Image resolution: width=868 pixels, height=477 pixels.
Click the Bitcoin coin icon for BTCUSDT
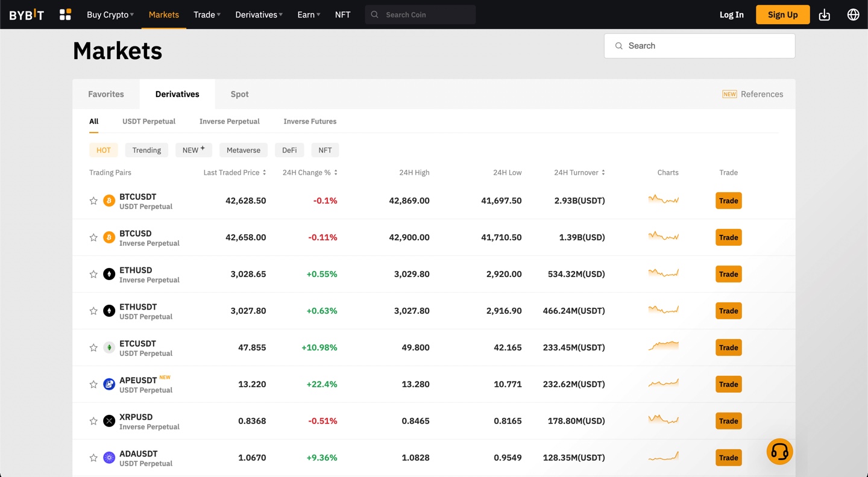pyautogui.click(x=109, y=201)
